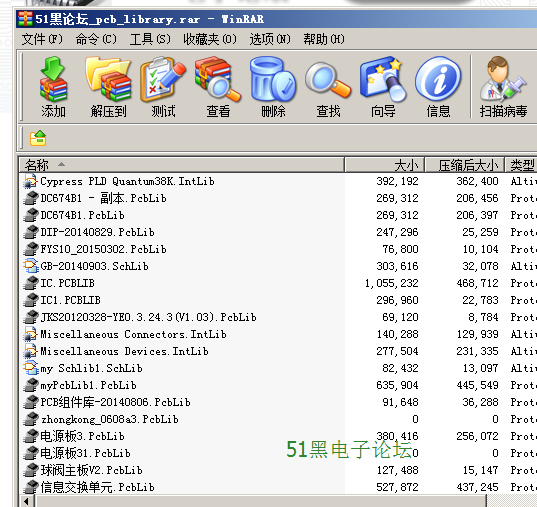Sort by the 大小 column header
This screenshot has height=507, width=537.
click(385, 165)
